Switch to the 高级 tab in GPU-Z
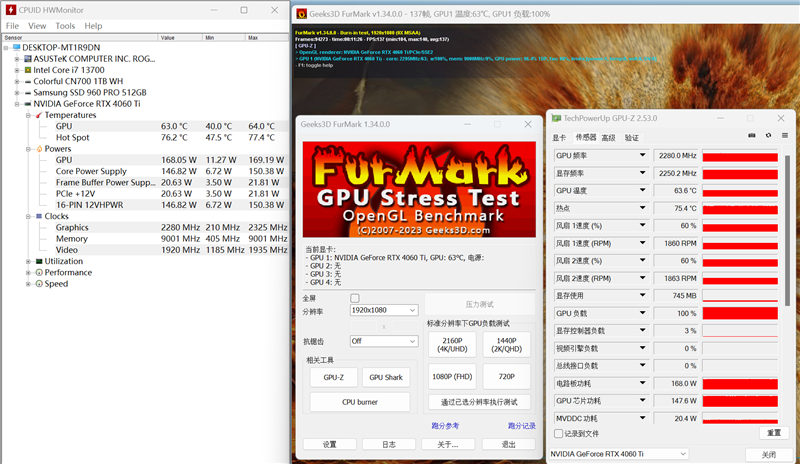Screen dimensions: 800x464 pyautogui.click(x=608, y=137)
